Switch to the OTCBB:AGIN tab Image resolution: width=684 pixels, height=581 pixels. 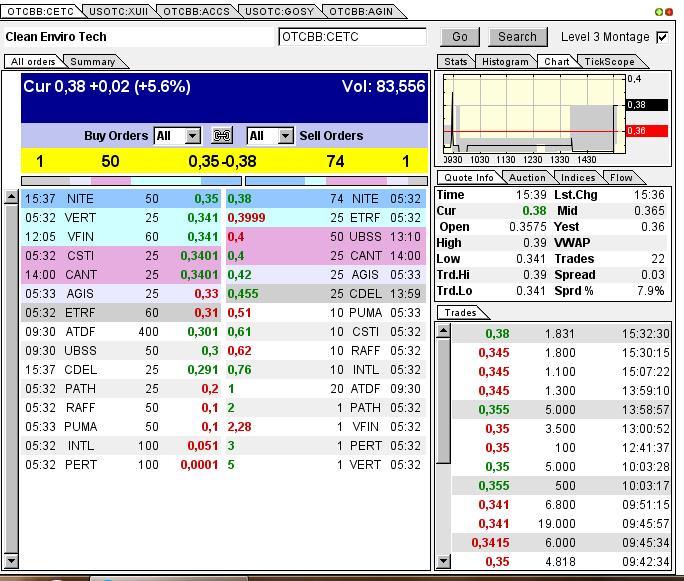pyautogui.click(x=361, y=11)
